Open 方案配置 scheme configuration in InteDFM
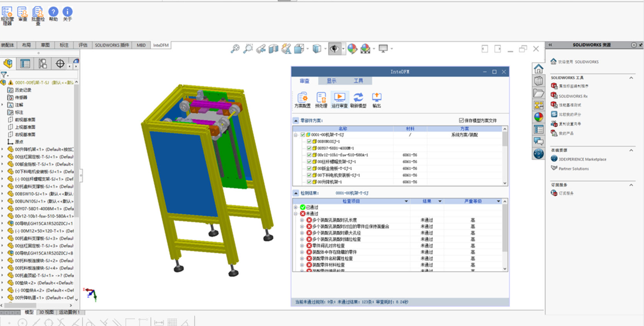The image size is (644, 326). 302,100
